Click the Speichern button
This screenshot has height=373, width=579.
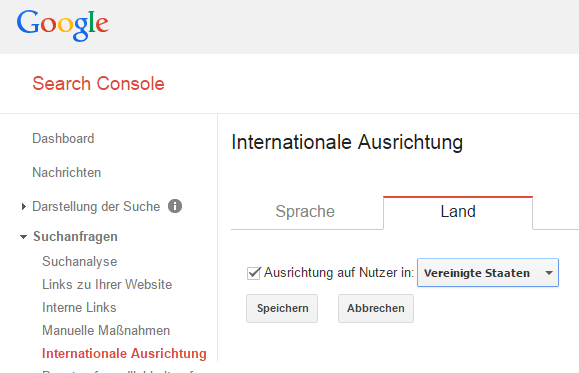(282, 308)
